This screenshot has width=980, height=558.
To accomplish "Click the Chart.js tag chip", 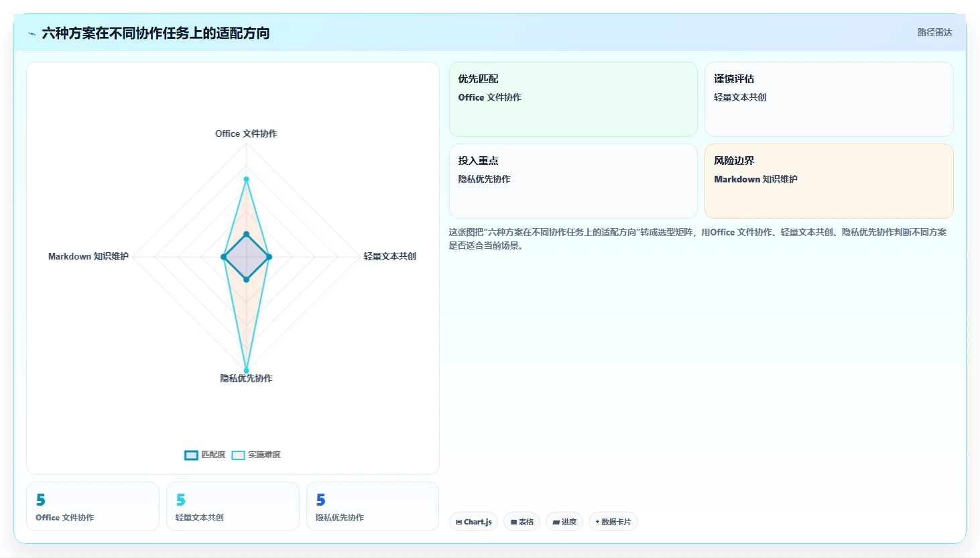I will click(473, 522).
